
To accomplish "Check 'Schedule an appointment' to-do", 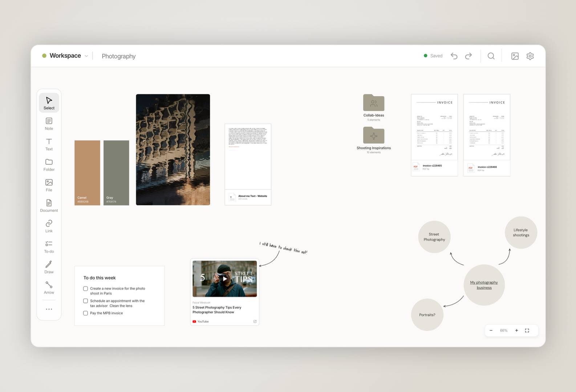I will [x=85, y=301].
